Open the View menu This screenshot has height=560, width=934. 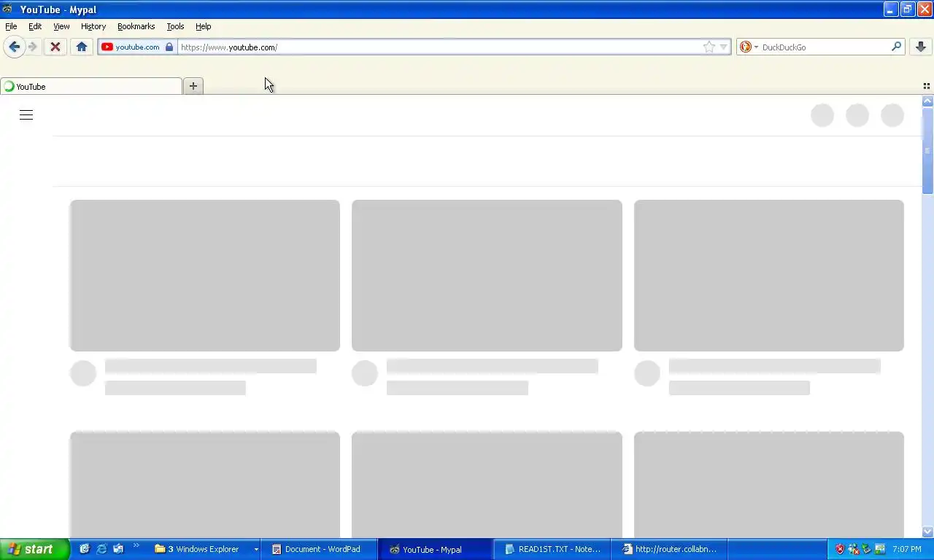(61, 26)
